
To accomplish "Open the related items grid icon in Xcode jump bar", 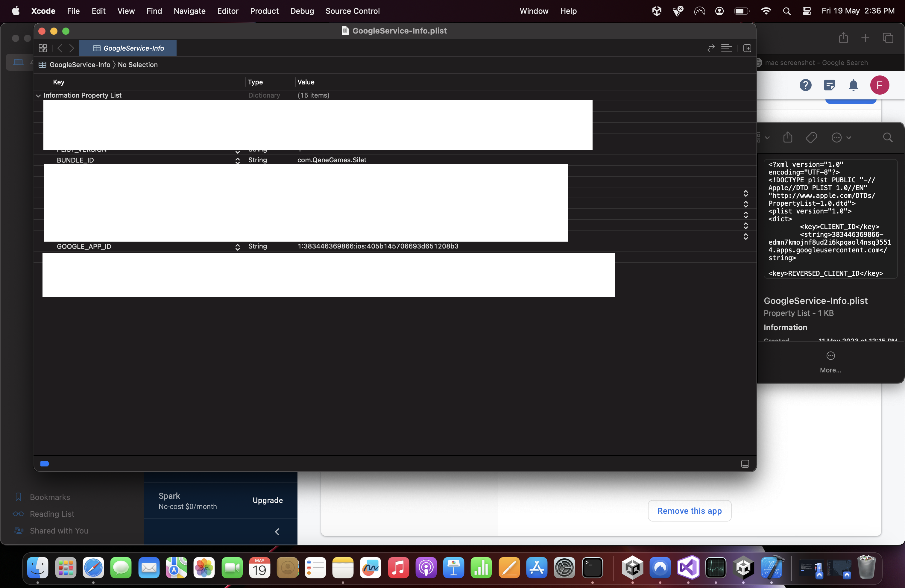I will tap(42, 48).
